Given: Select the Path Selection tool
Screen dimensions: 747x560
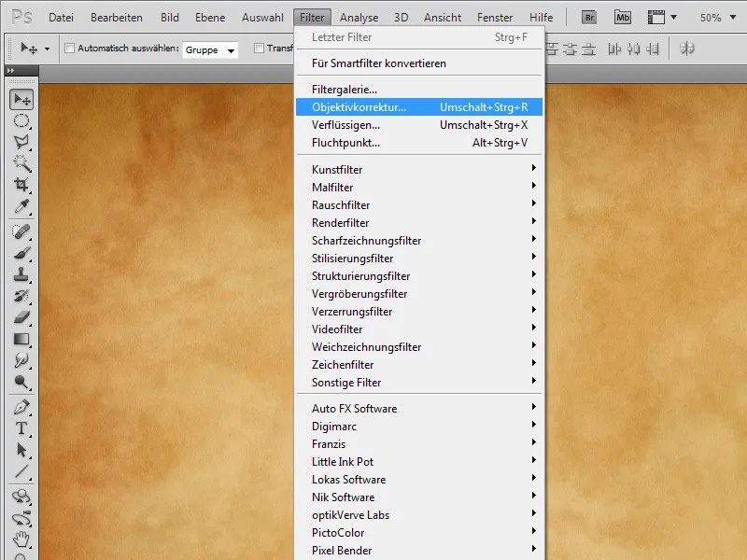Looking at the screenshot, I should [x=21, y=450].
